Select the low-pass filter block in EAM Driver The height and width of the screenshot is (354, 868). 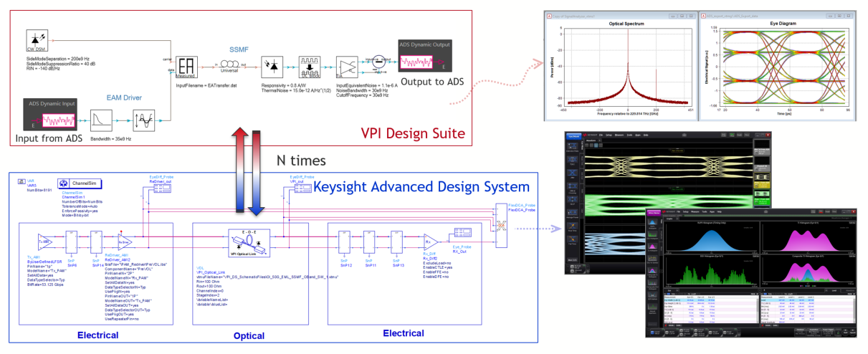[101, 120]
